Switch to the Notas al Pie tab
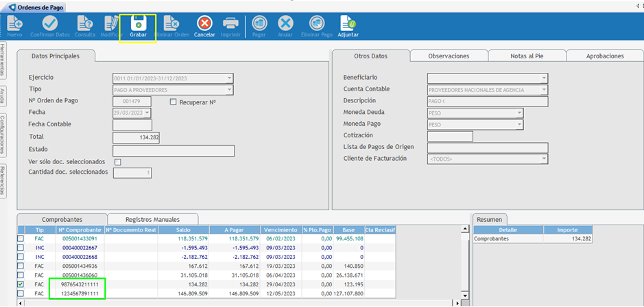The height and width of the screenshot is (307, 644). [x=527, y=56]
